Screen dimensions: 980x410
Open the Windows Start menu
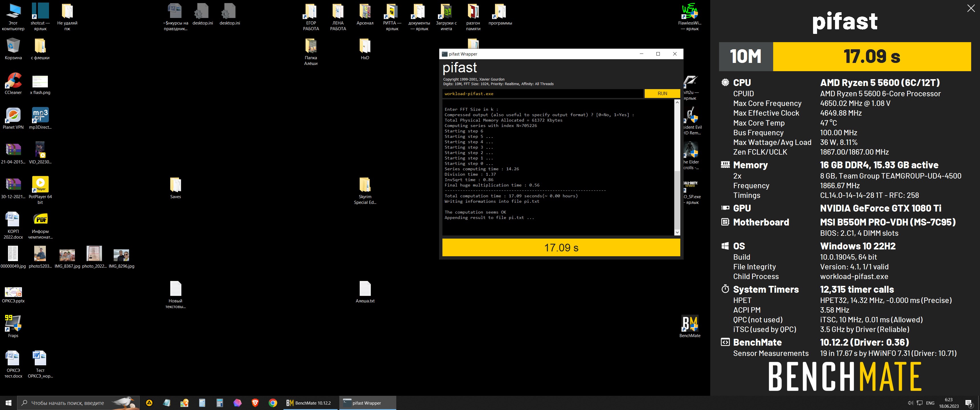8,403
